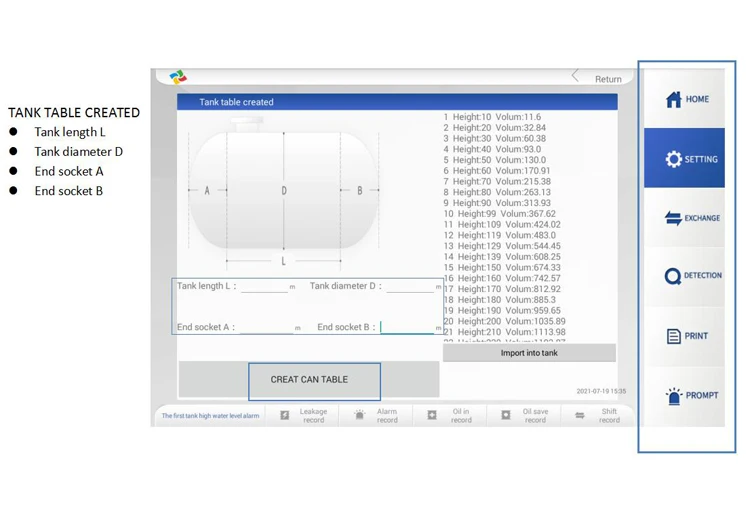Click Import into tank button
The image size is (750, 515).
click(x=529, y=353)
